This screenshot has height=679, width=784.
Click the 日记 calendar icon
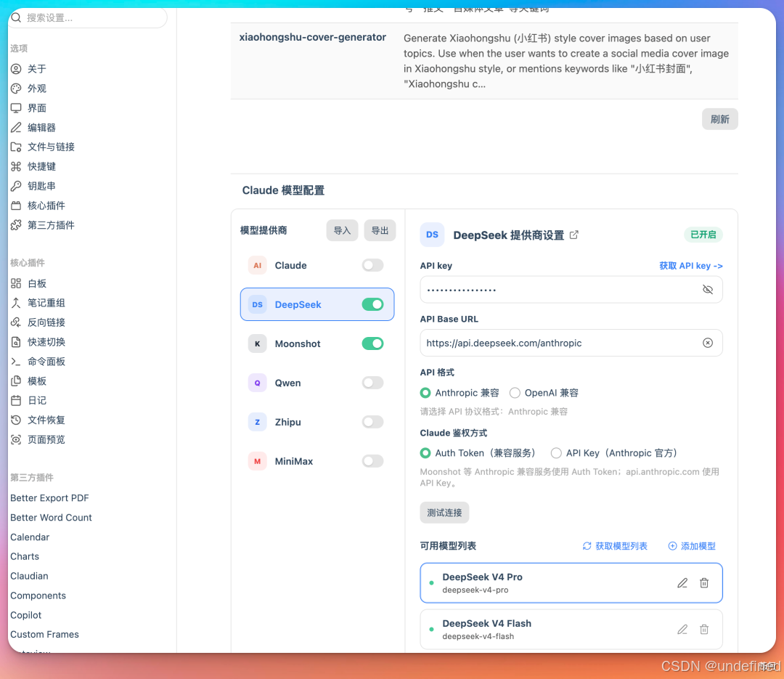tap(16, 400)
